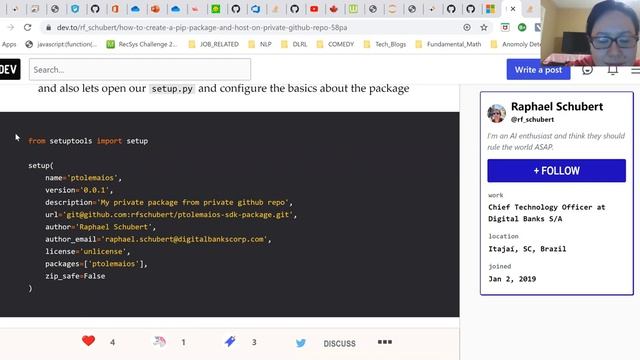Bookmark this page with the star icon

coord(484,27)
